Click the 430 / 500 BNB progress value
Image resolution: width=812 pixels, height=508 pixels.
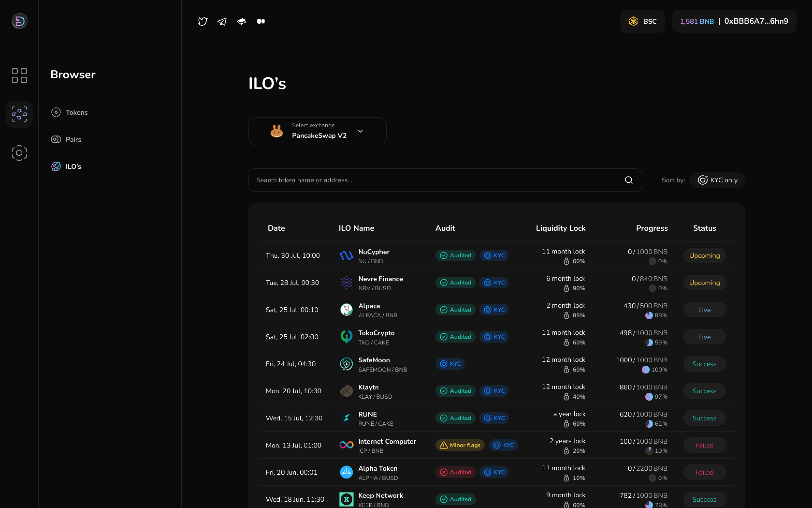pos(645,306)
